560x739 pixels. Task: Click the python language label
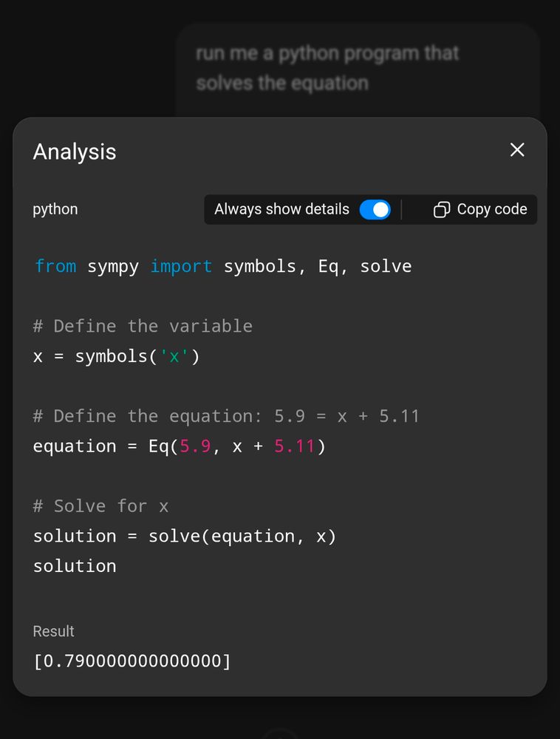(x=55, y=210)
